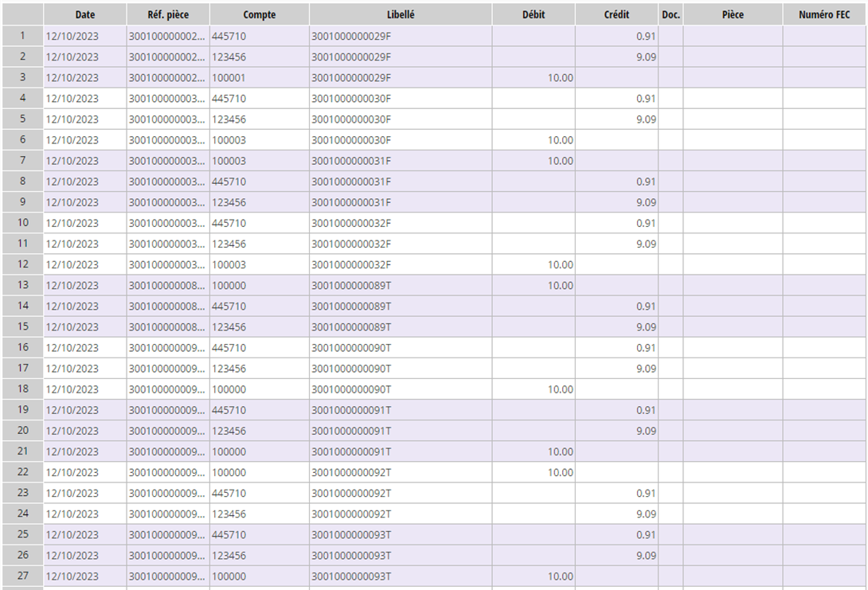Click the Date cell in row 10
The image size is (868, 590).
tap(84, 223)
